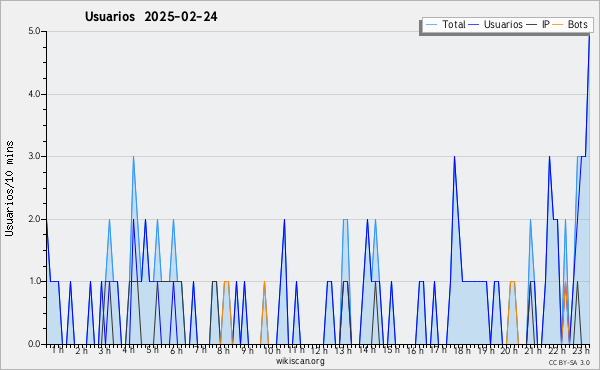The width and height of the screenshot is (600, 370).
Task: Click the '1 h' x-axis label
Action: click(x=58, y=350)
